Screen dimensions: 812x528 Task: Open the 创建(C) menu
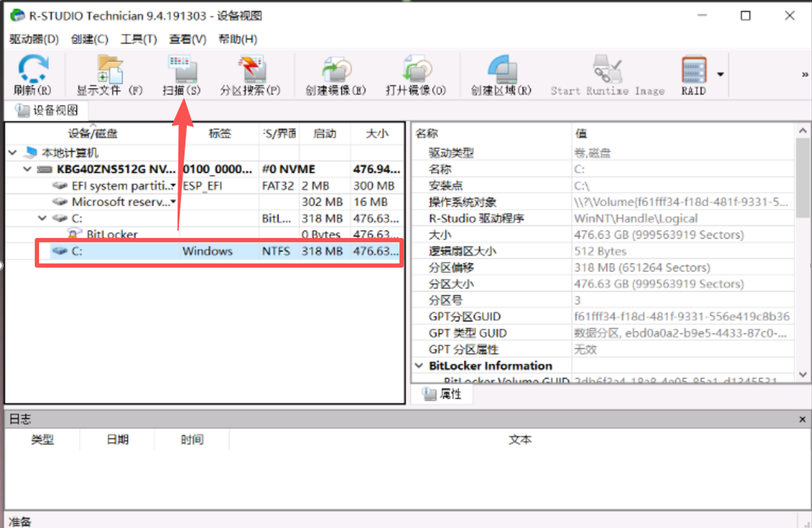(x=89, y=39)
